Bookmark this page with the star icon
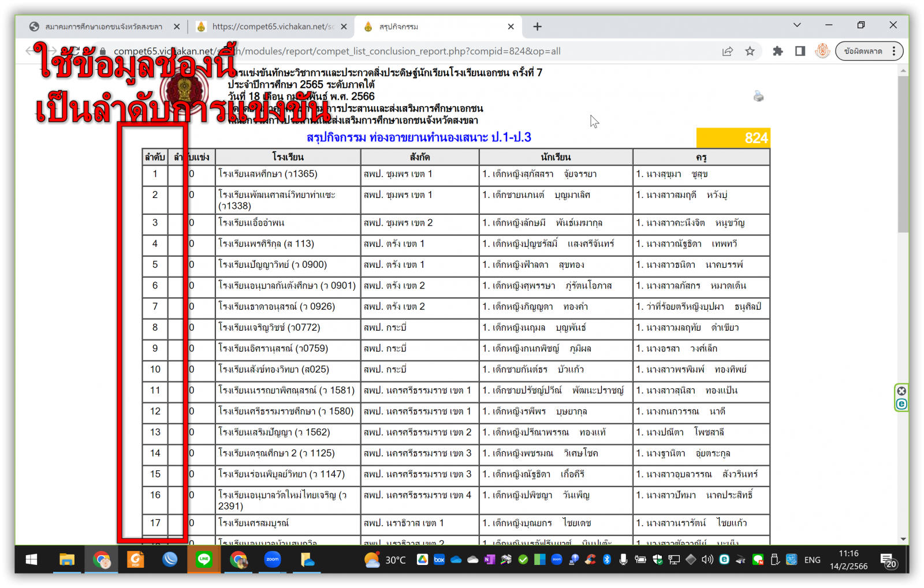 750,51
